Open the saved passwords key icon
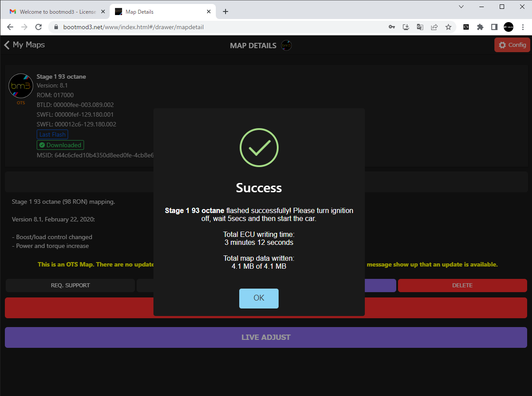The height and width of the screenshot is (396, 532). [x=392, y=27]
